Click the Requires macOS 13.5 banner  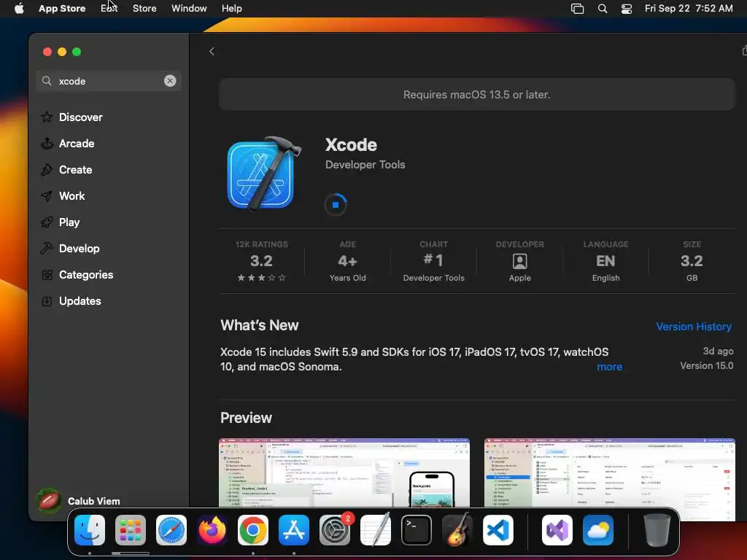click(x=477, y=94)
